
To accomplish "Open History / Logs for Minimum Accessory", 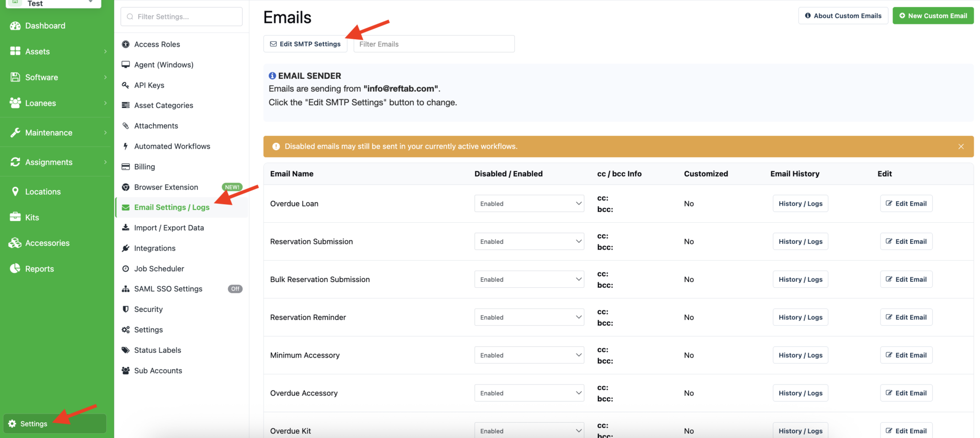I will tap(800, 355).
